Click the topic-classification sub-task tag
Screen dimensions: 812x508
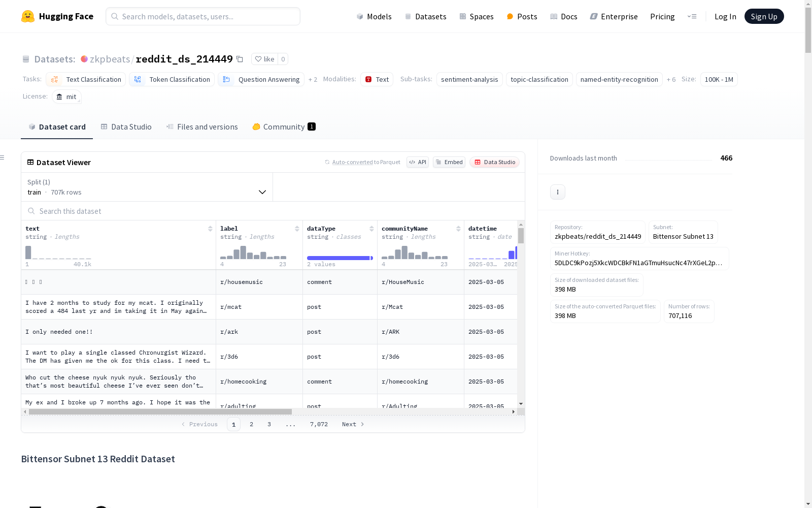tap(539, 79)
